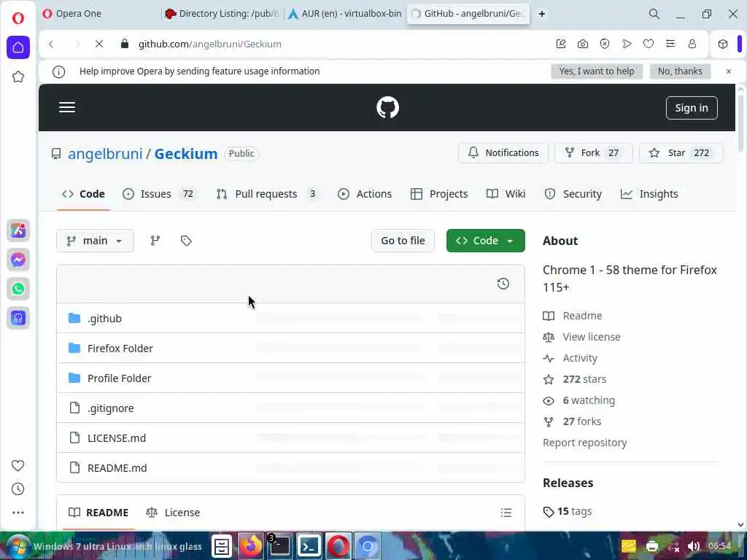
Task: Go back to previous page
Action: [51, 44]
